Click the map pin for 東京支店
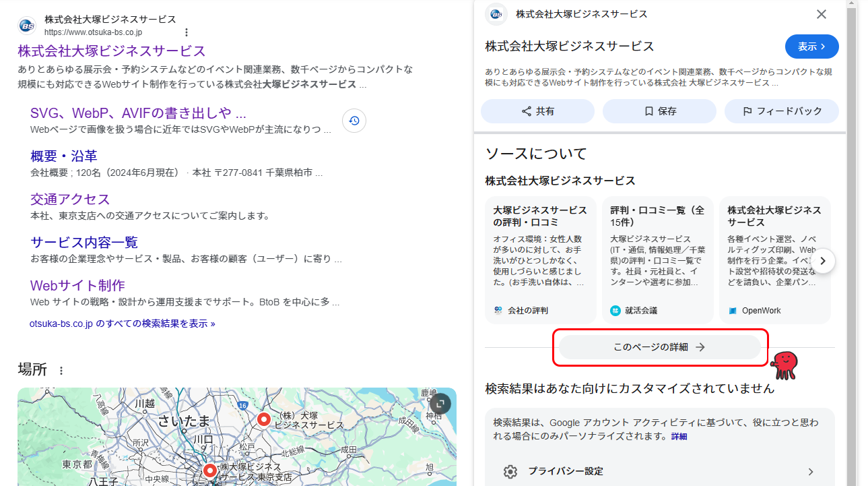The width and height of the screenshot is (868, 486). (210, 471)
